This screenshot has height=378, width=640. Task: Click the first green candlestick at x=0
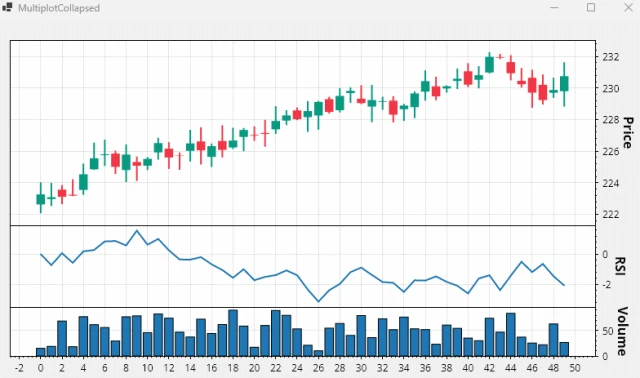[x=40, y=199]
